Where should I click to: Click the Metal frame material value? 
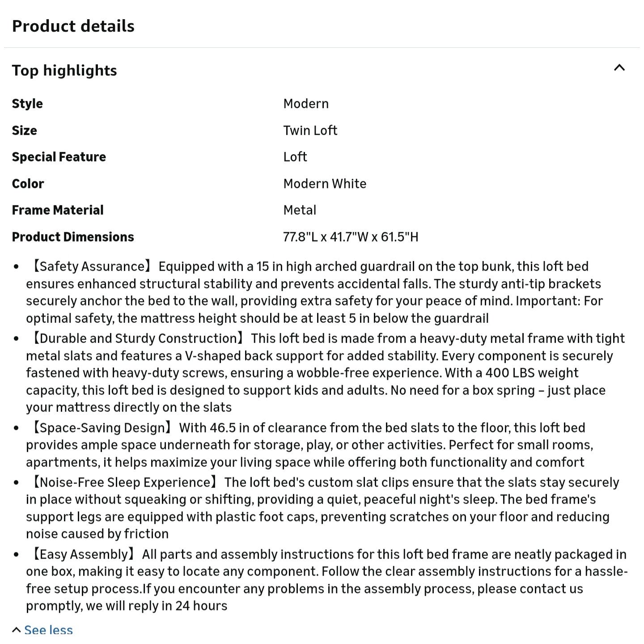pos(300,210)
